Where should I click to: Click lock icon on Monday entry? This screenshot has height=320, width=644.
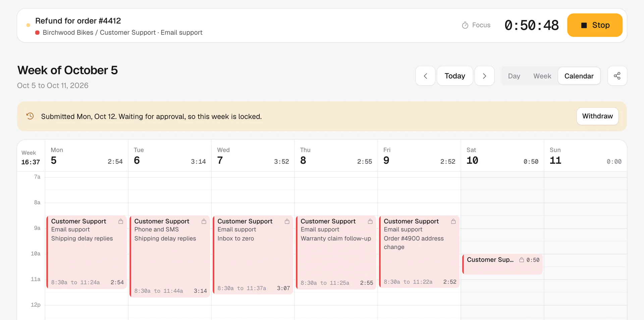click(121, 221)
